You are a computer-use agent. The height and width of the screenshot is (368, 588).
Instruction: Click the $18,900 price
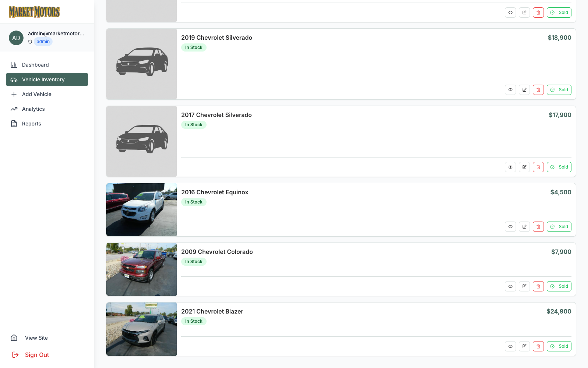(x=559, y=38)
